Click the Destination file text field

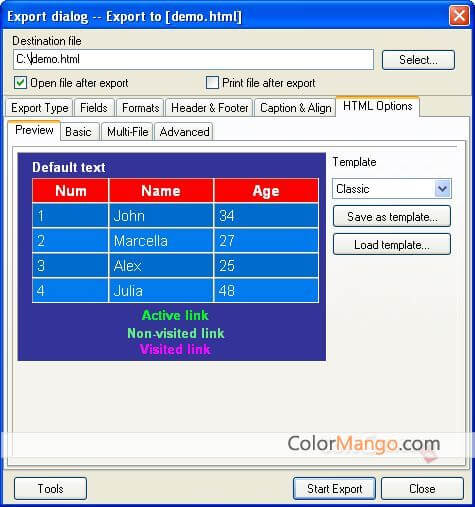click(x=193, y=60)
